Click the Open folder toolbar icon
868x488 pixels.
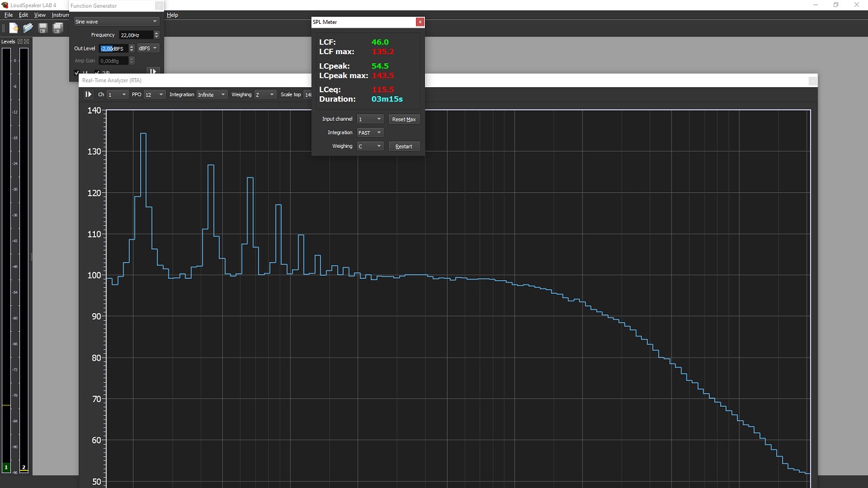tap(28, 28)
